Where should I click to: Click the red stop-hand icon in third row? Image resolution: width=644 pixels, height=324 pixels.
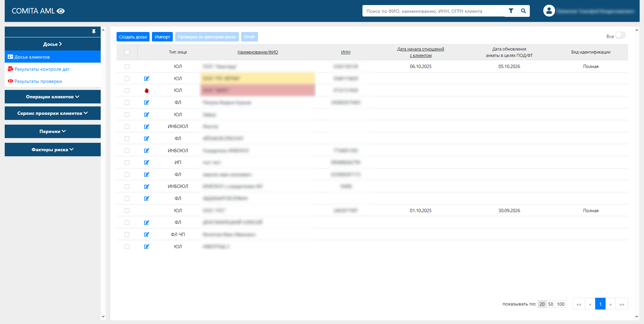[x=147, y=91]
